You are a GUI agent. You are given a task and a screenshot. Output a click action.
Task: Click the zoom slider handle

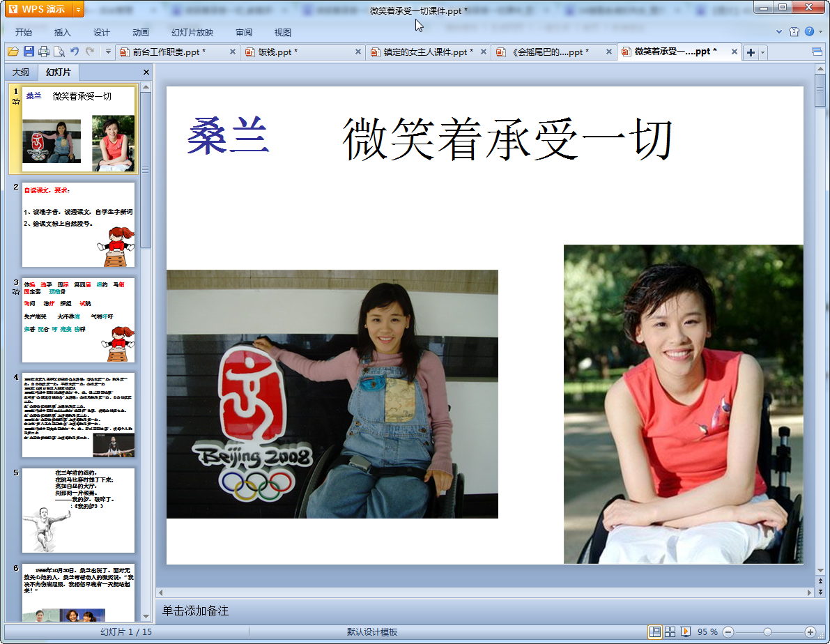point(767,632)
